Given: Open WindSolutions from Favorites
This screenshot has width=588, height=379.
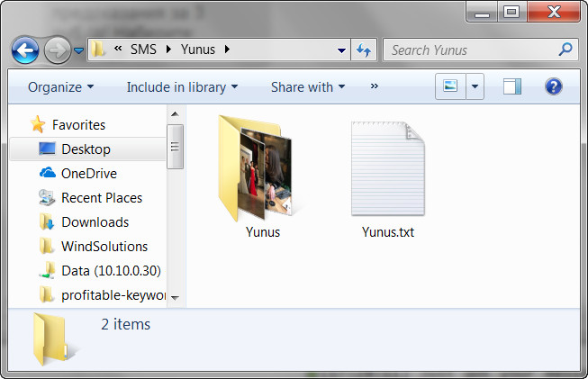Looking at the screenshot, I should point(104,247).
